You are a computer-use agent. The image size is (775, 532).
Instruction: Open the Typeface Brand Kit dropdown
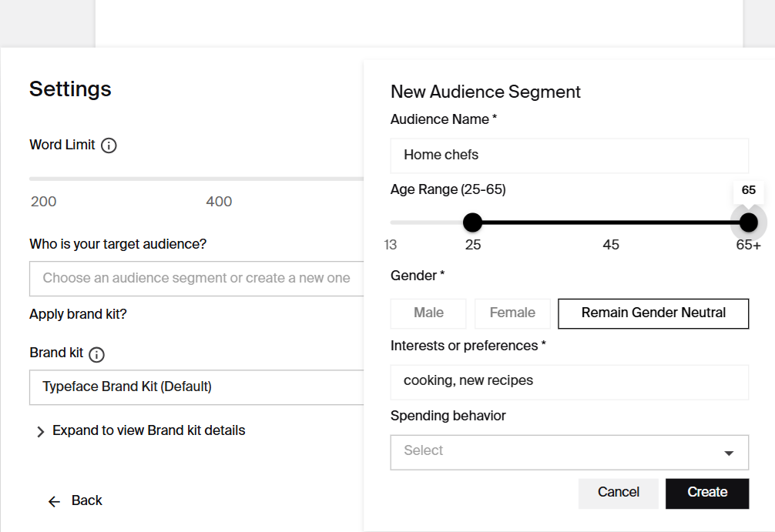coord(196,386)
